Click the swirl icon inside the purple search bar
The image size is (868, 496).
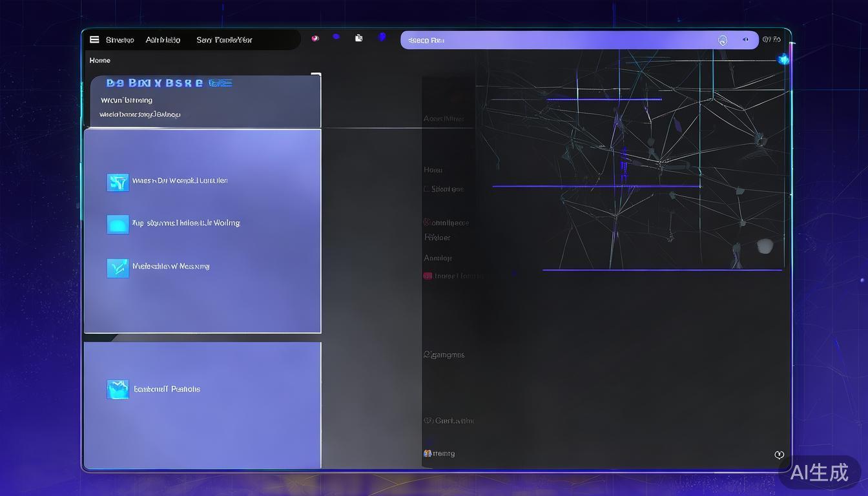[x=722, y=40]
